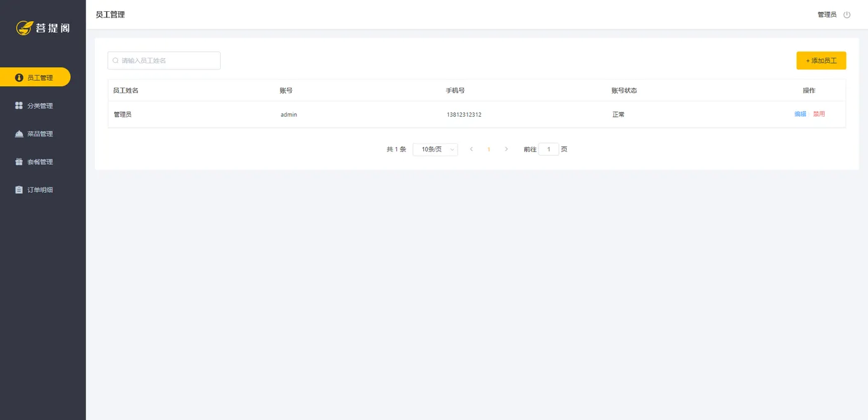Viewport: 868px width, 420px height.
Task: Select page number 1
Action: tap(489, 150)
